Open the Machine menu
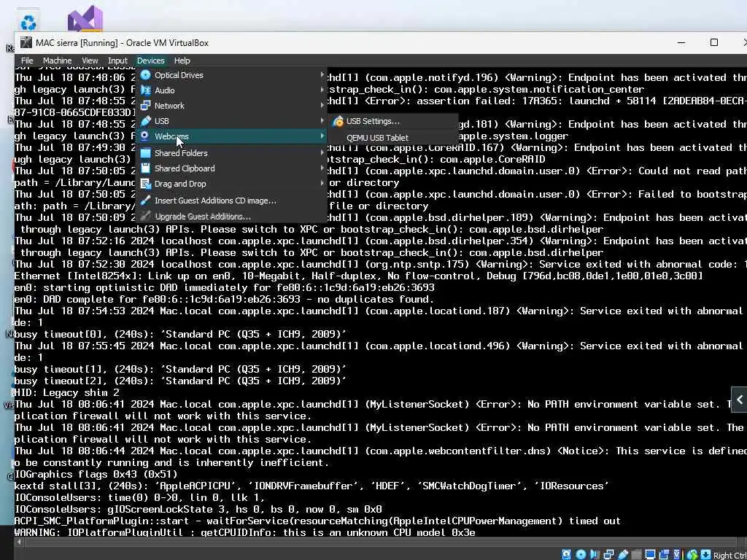 click(57, 61)
